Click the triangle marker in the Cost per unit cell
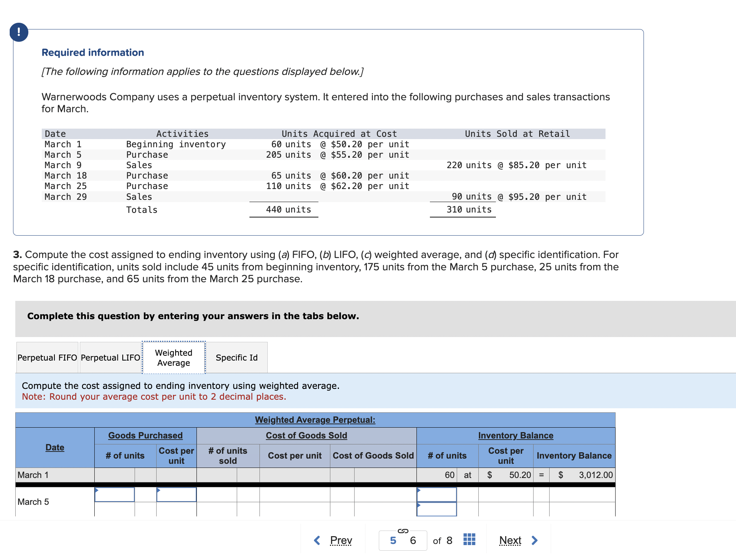 pyautogui.click(x=158, y=490)
